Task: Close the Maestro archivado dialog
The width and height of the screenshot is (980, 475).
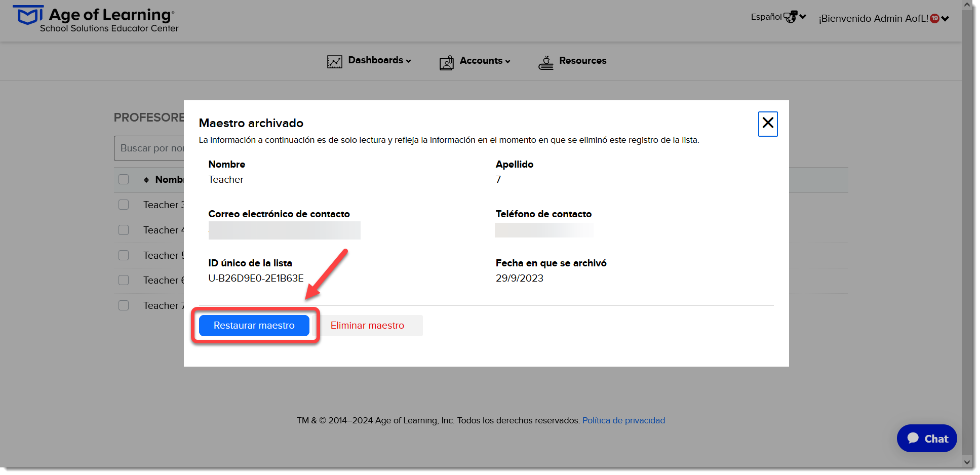Action: (768, 124)
